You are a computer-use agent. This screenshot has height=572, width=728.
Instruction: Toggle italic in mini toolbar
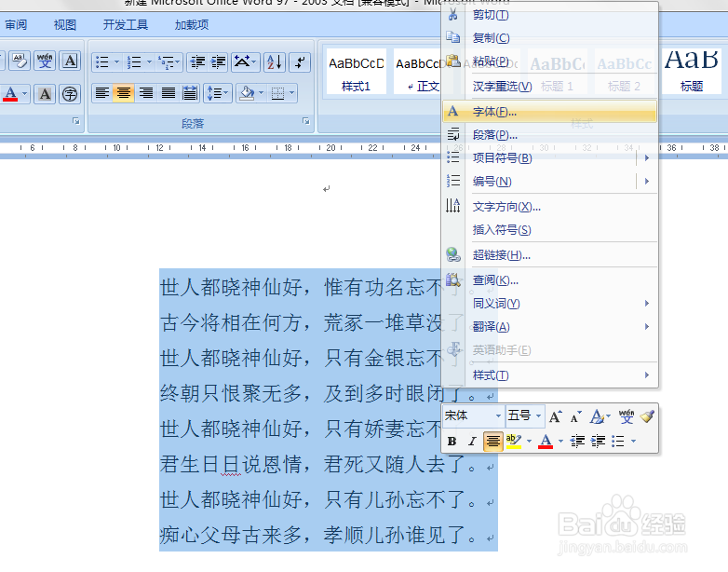coord(472,441)
